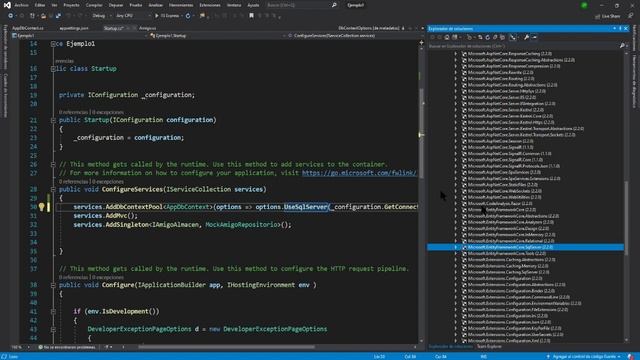Open the Ayuda menu

[x=253, y=5]
